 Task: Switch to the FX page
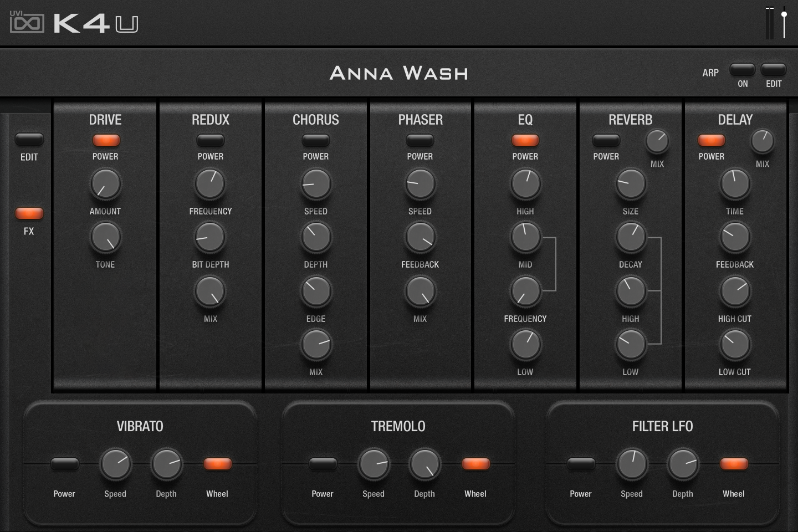[29, 213]
